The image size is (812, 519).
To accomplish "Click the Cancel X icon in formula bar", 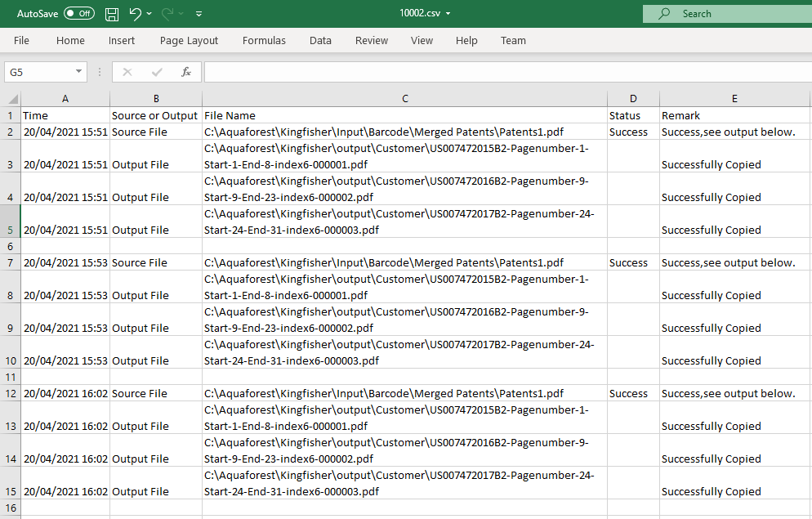I will coord(127,72).
